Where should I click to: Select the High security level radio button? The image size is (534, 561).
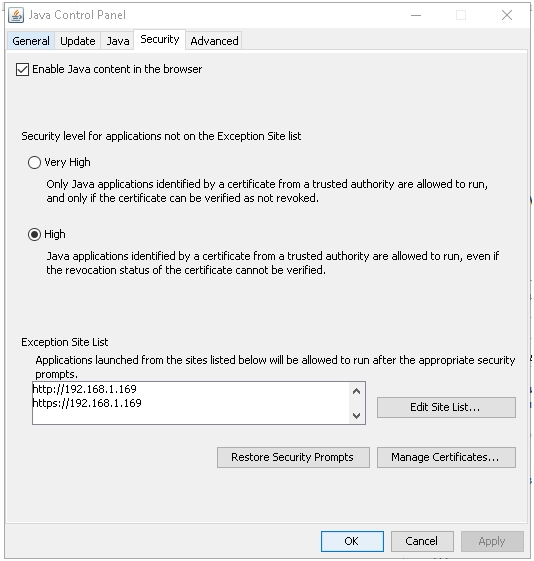(x=34, y=234)
